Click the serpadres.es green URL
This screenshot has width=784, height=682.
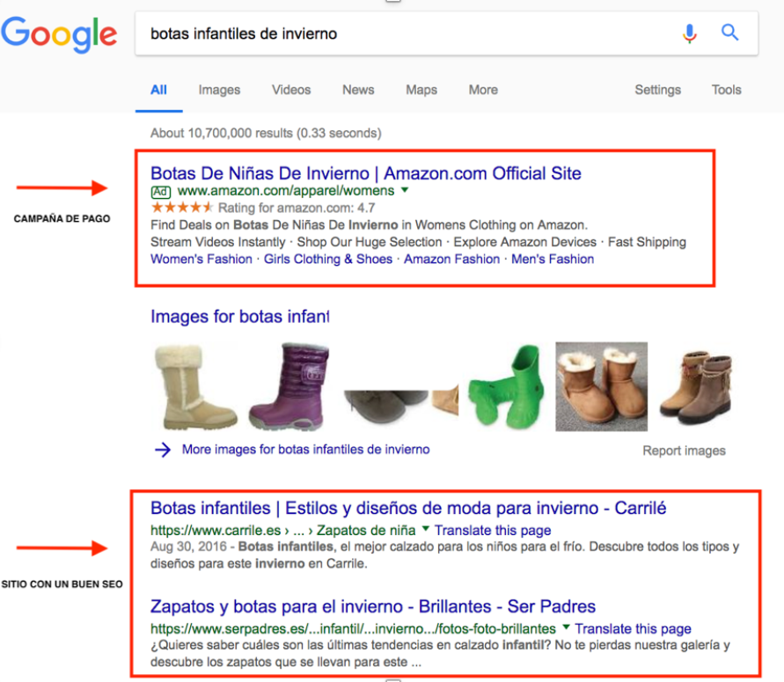[x=353, y=628]
